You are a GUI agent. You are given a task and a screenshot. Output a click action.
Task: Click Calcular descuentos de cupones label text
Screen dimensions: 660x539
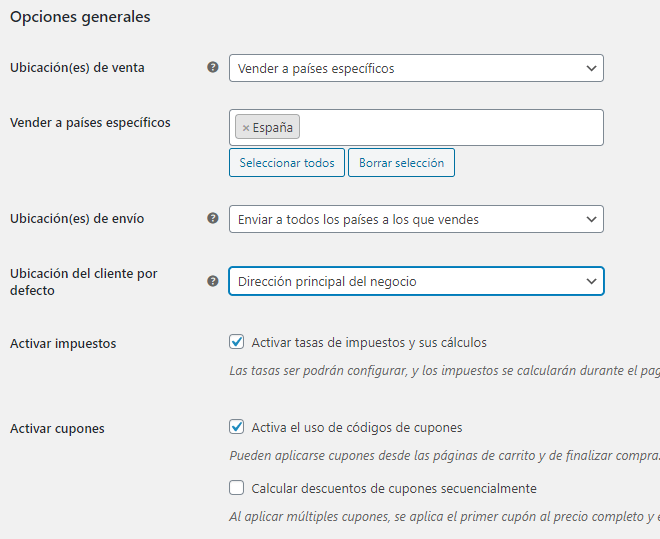394,488
